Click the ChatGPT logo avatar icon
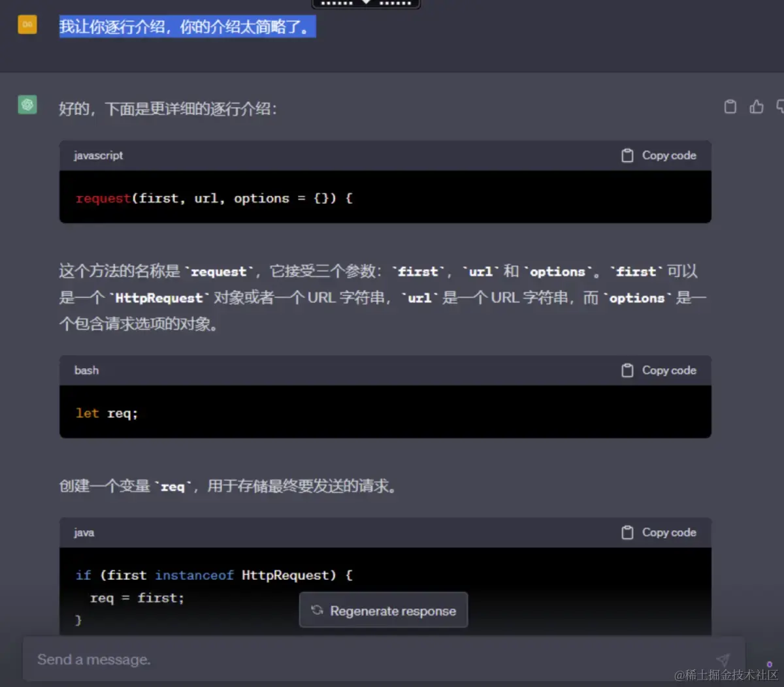The height and width of the screenshot is (687, 784). 27,104
